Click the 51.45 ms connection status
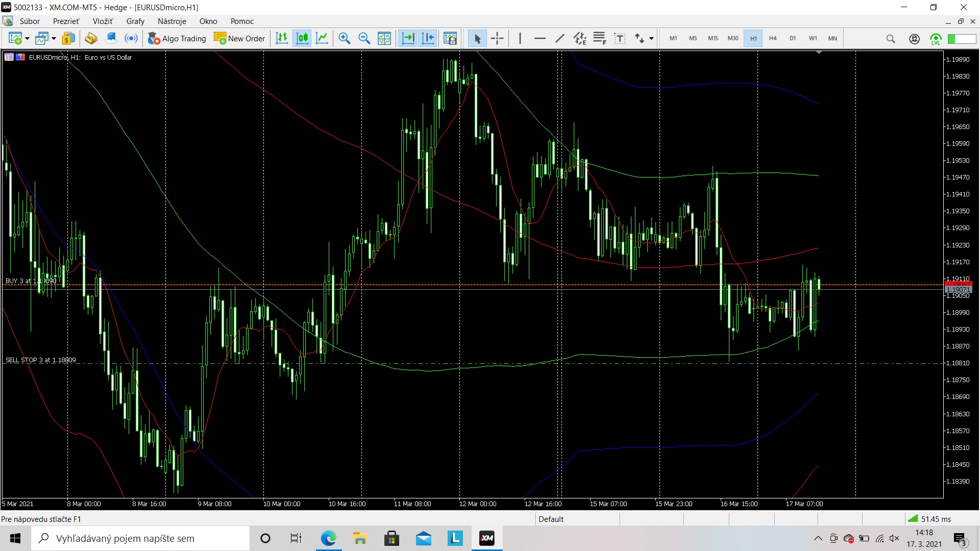This screenshot has height=551, width=980. [930, 519]
